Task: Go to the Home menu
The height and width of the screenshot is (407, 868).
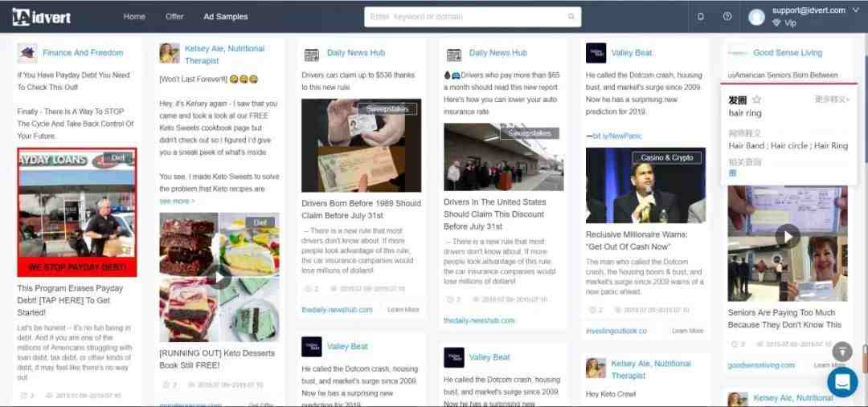Action: coord(134,17)
